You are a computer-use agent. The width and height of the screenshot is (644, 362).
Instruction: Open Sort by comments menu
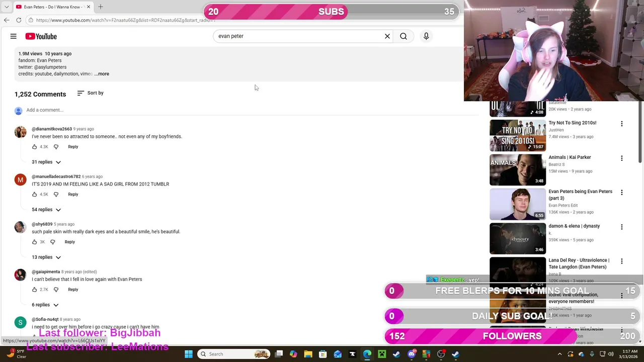(x=91, y=93)
